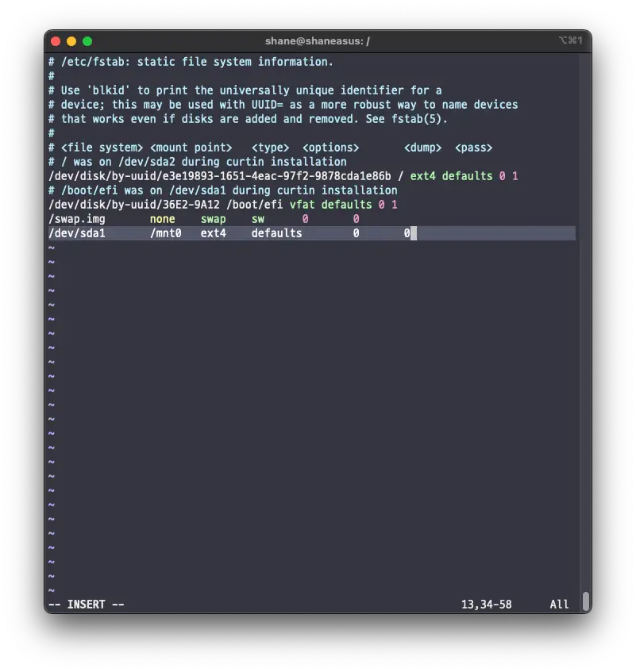Click the cursor position '13,34-58'
Screen dimensions: 636x672
tap(486, 605)
